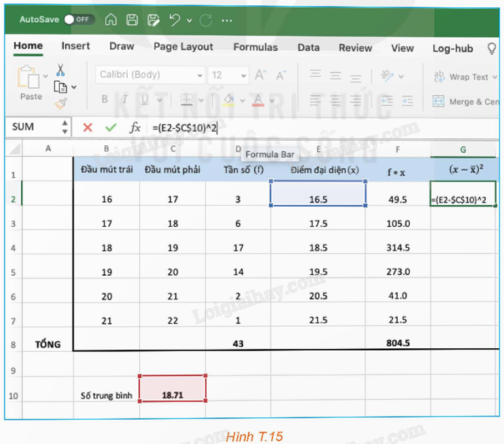Click the Redo icon
This screenshot has height=444, width=504.
206,21
